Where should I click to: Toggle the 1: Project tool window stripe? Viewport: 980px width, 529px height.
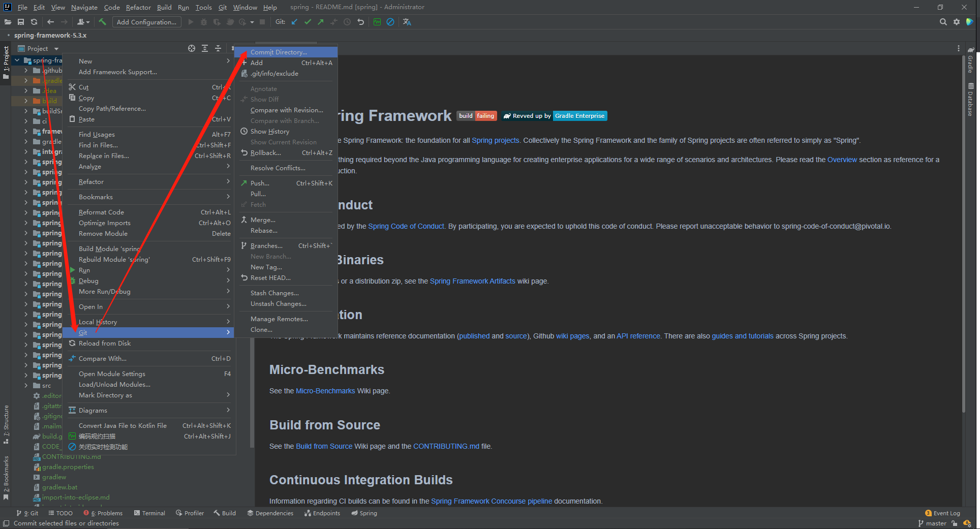[6, 63]
